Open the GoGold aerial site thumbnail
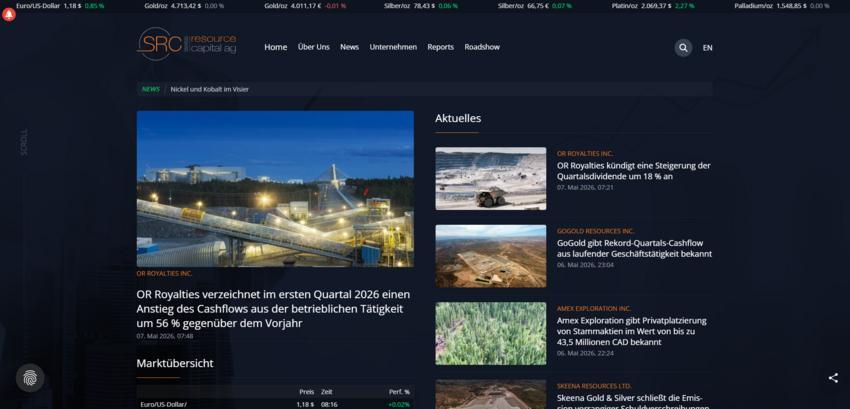This screenshot has width=850, height=409. point(491,256)
